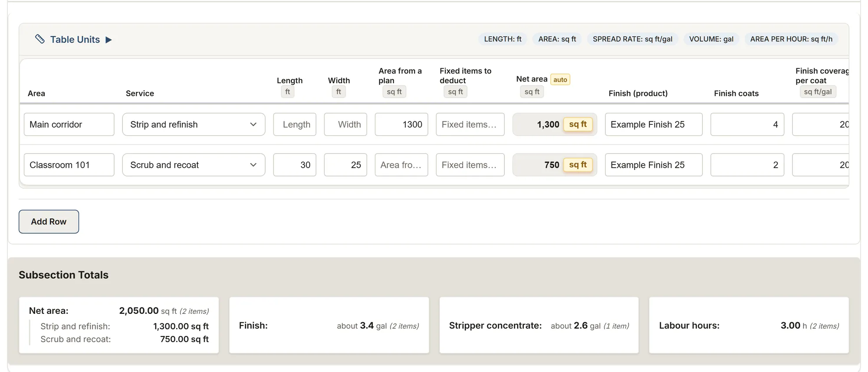Viewport: 868px width, 372px height.
Task: Click Fixed items to deduct column header
Action: coord(465,75)
